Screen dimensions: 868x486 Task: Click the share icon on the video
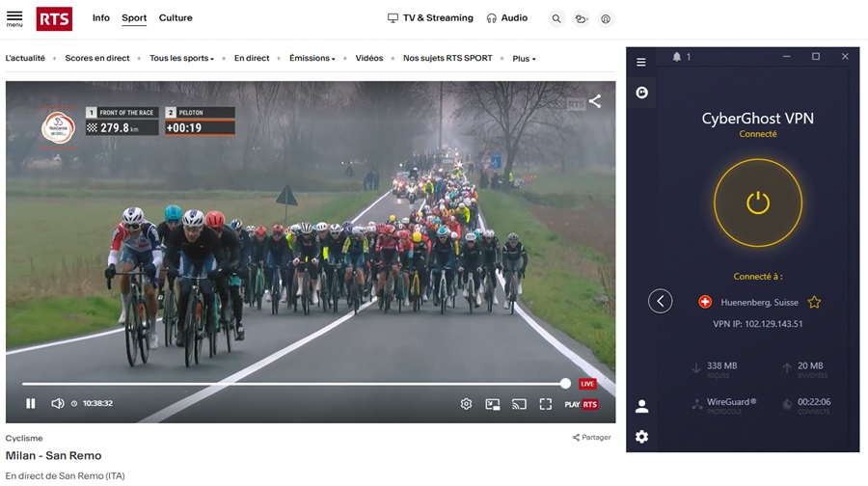point(595,101)
